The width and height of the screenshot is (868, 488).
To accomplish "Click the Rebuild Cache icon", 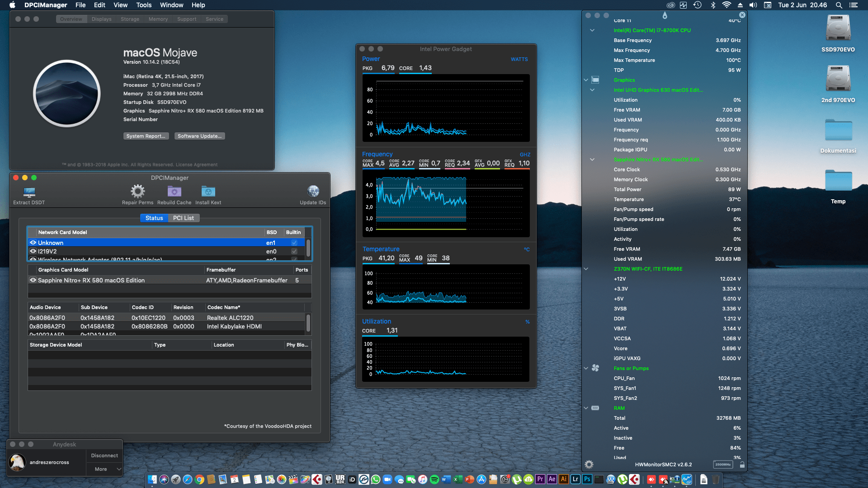I will [174, 192].
